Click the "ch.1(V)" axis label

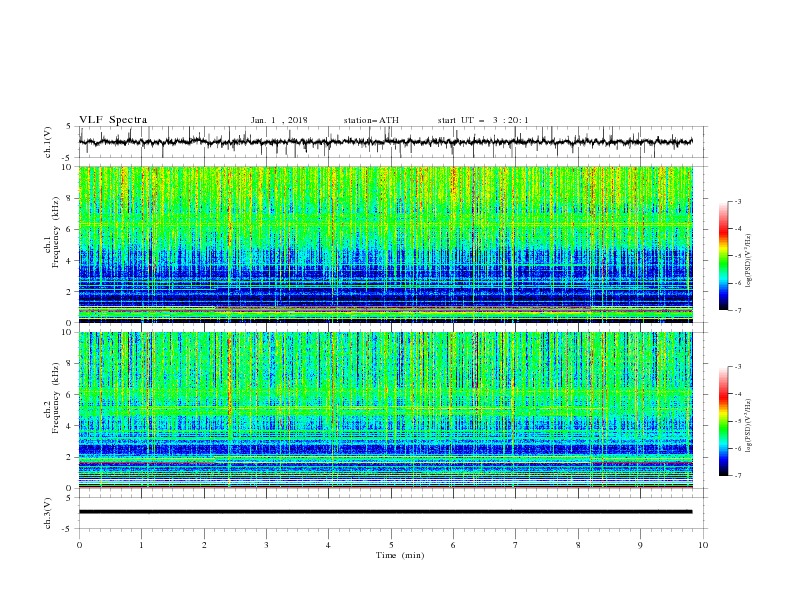click(x=47, y=142)
